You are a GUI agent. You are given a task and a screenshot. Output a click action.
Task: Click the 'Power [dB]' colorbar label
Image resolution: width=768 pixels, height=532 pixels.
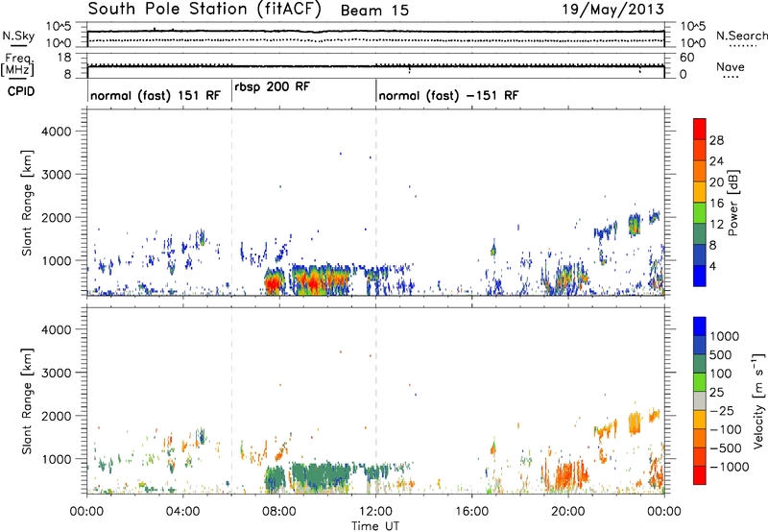[733, 203]
